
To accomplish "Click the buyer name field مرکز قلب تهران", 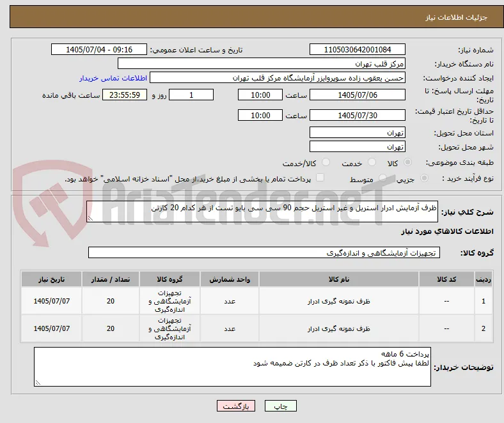I will pos(262,64).
